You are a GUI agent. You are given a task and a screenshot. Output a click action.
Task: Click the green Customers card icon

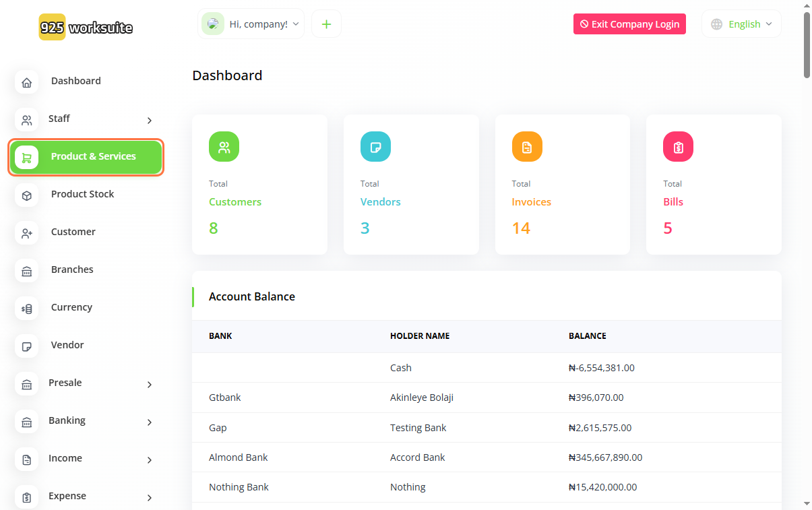coord(224,147)
